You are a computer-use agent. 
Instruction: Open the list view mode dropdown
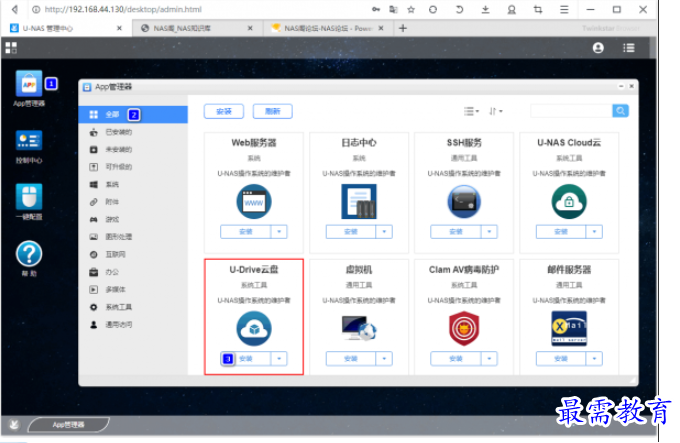coord(471,111)
